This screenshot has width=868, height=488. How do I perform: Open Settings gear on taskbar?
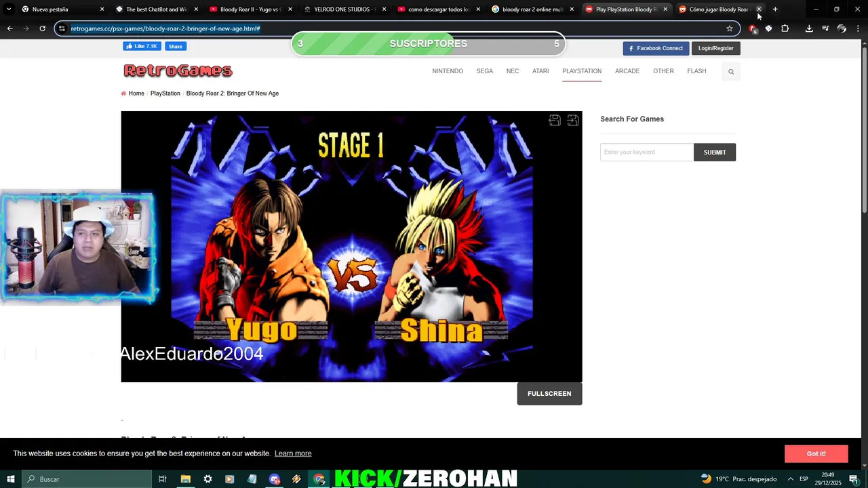click(208, 479)
